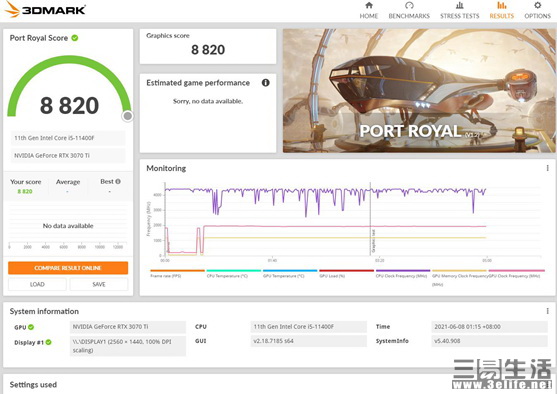Click the Port Royal benchmark banner image

point(419,91)
